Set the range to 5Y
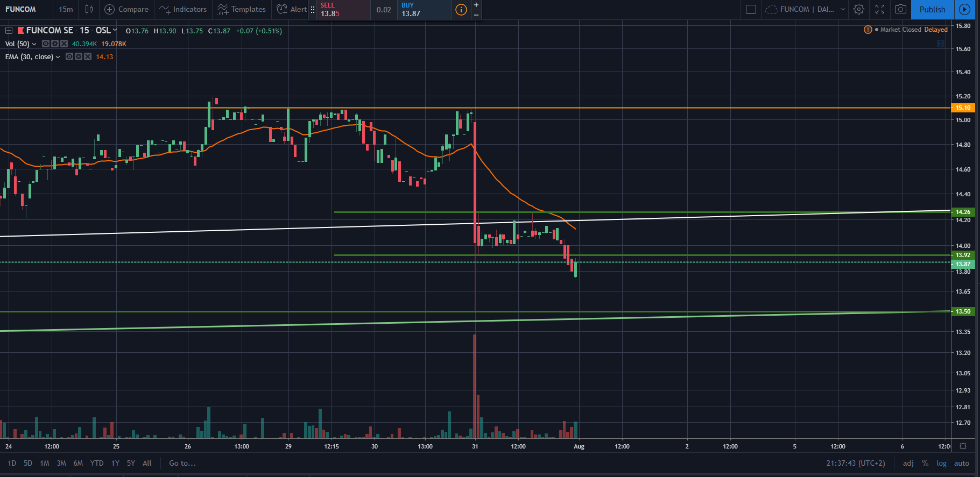Viewport: 980px width, 477px height. coord(131,463)
